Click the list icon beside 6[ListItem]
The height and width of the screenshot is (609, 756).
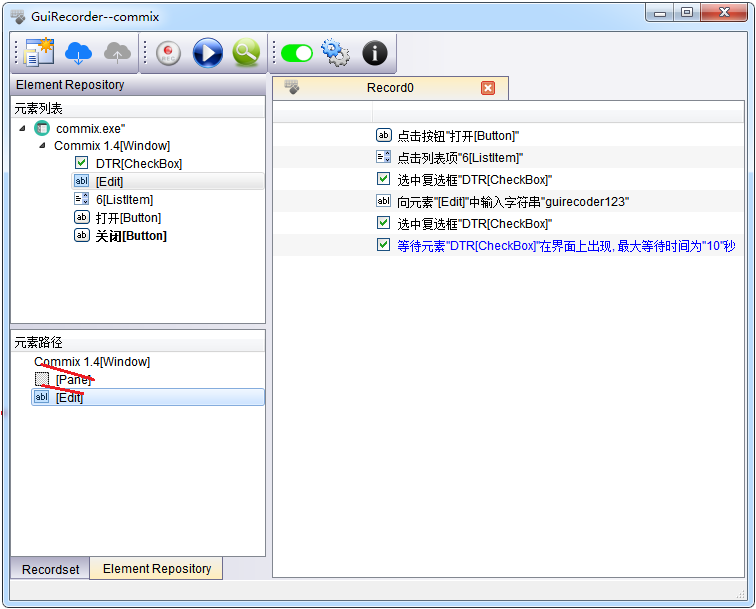click(x=81, y=199)
